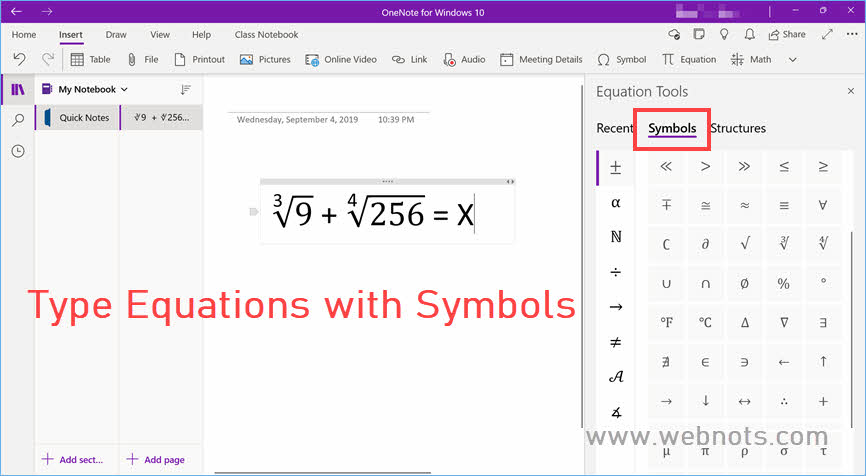Viewport: 866px width, 476px height.
Task: Select the script 𝒜 category
Action: [x=616, y=377]
